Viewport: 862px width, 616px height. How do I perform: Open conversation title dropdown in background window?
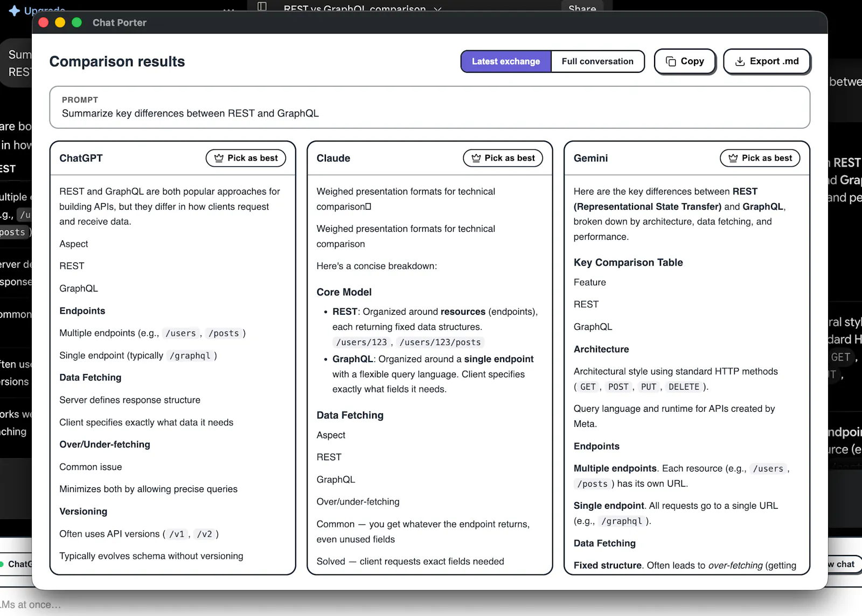click(x=437, y=9)
